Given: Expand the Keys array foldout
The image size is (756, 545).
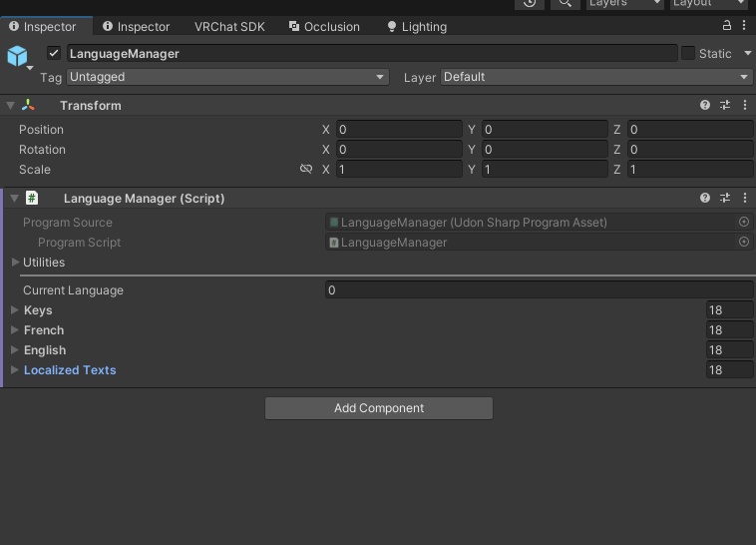Looking at the screenshot, I should (x=15, y=309).
